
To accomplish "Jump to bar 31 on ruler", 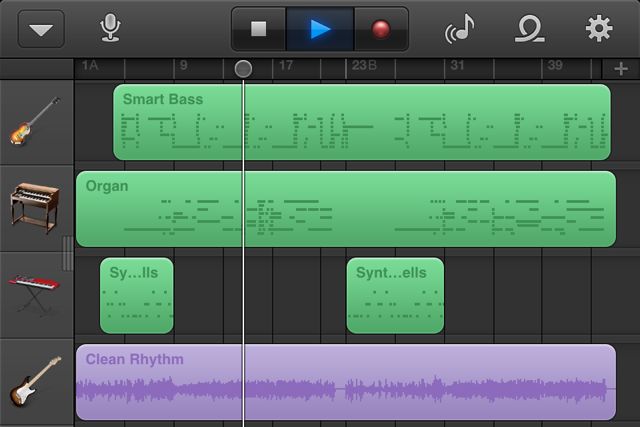I will tap(457, 65).
